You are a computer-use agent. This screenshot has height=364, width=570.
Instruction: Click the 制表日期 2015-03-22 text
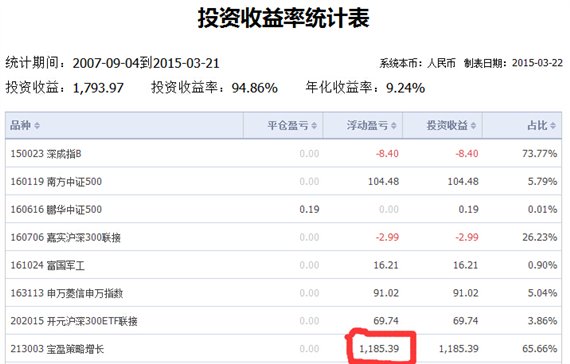pyautogui.click(x=513, y=63)
